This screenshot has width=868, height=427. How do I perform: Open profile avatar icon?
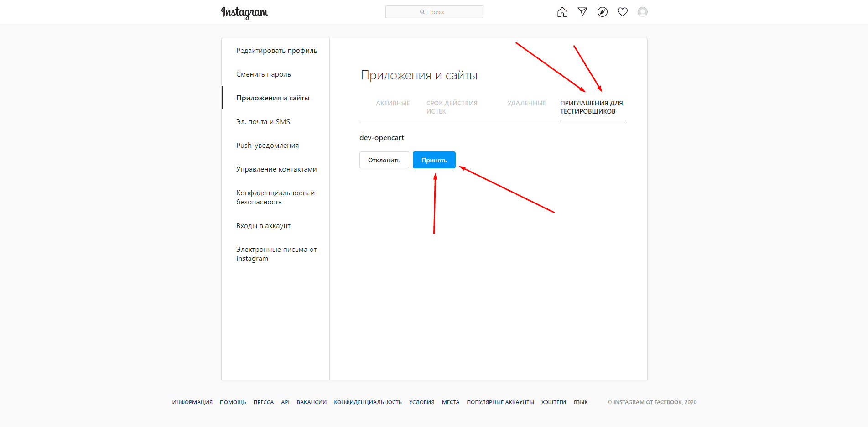[643, 12]
